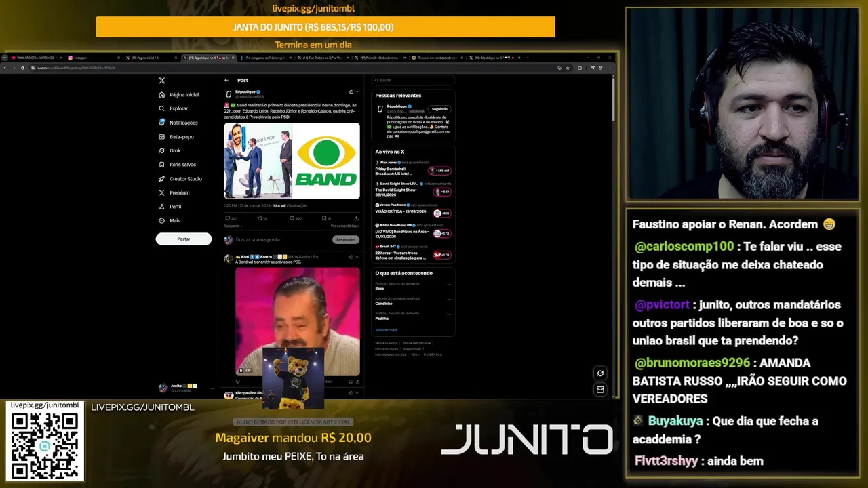Click Grok icon on the République post
Screen dimensions: 868x488
click(351, 92)
